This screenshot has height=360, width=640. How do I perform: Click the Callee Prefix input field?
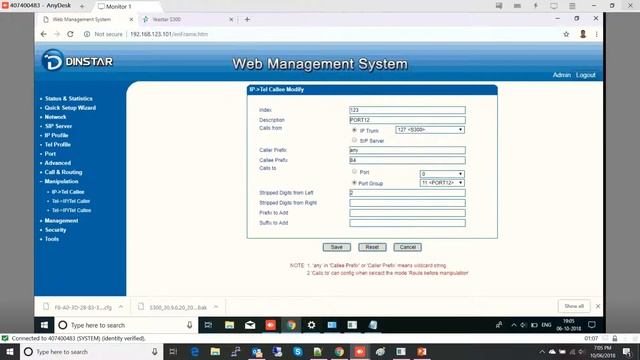click(x=407, y=160)
